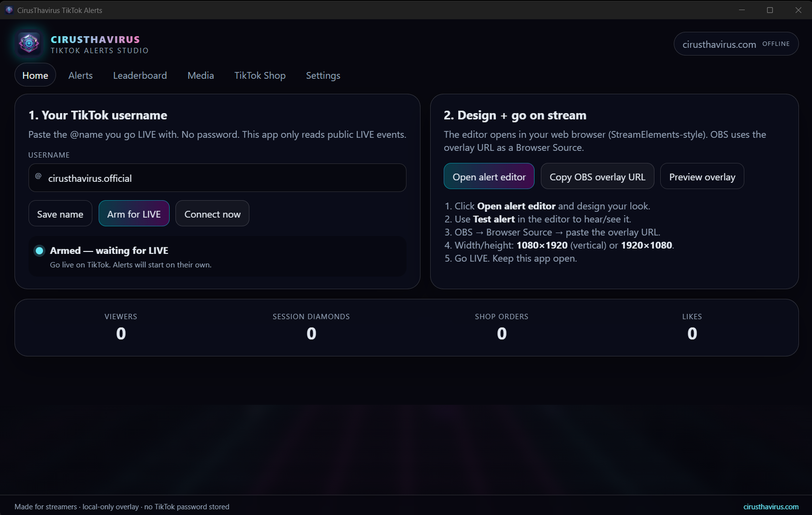The height and width of the screenshot is (515, 812).
Task: Open the Leaderboard tab
Action: tap(140, 75)
